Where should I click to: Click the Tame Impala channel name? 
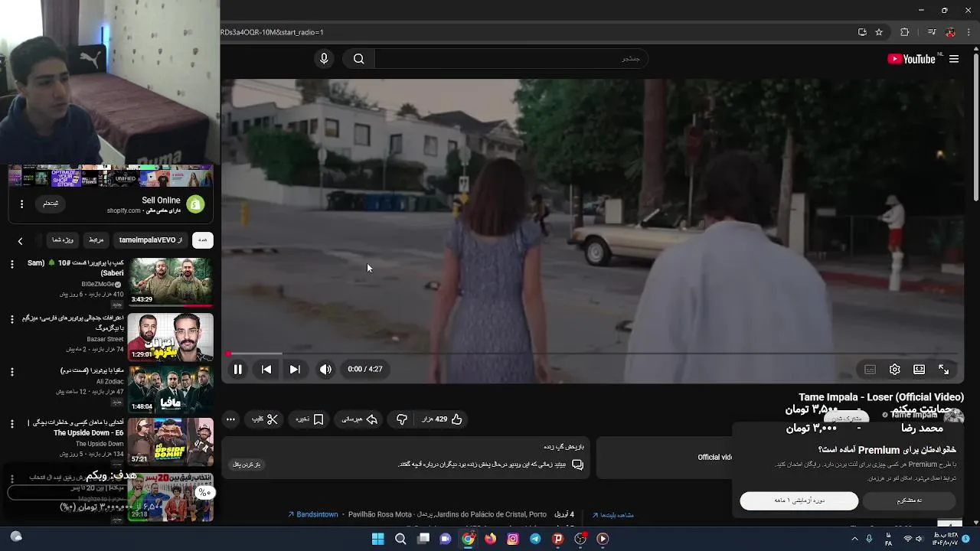click(914, 415)
